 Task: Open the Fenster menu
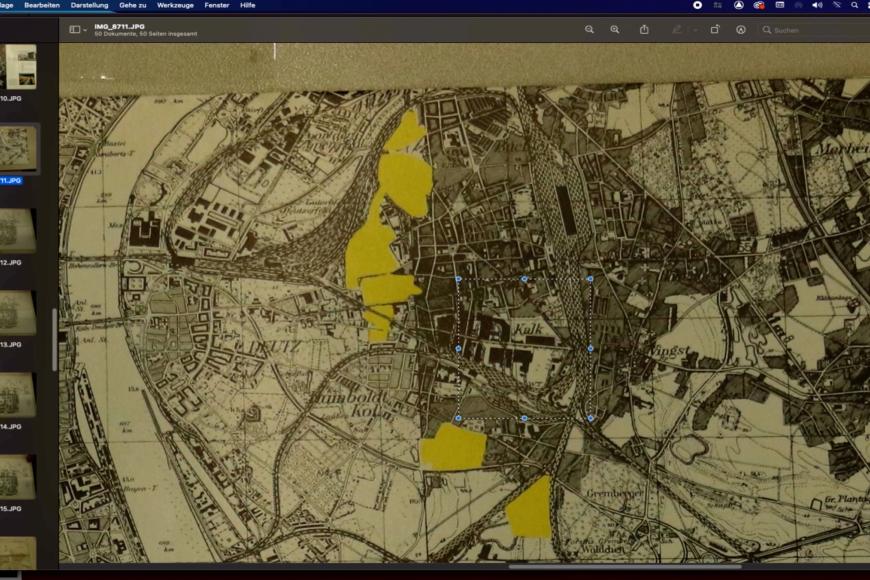click(217, 5)
